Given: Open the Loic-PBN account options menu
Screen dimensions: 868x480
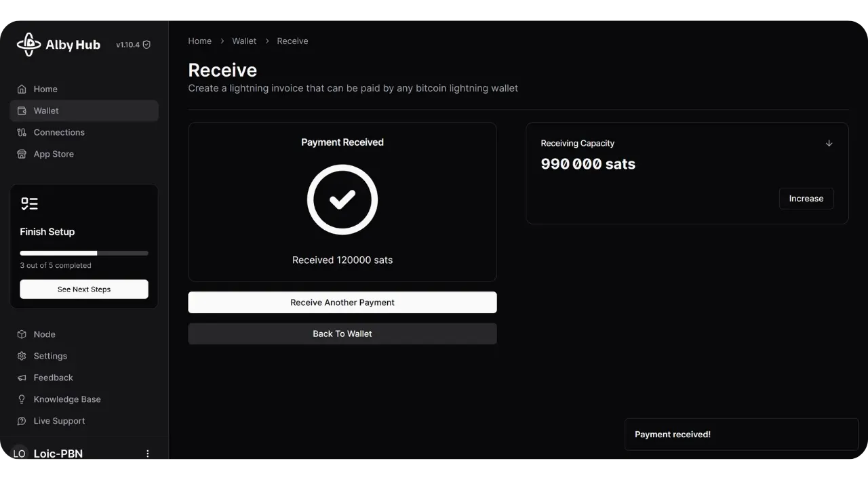Looking at the screenshot, I should (x=148, y=454).
